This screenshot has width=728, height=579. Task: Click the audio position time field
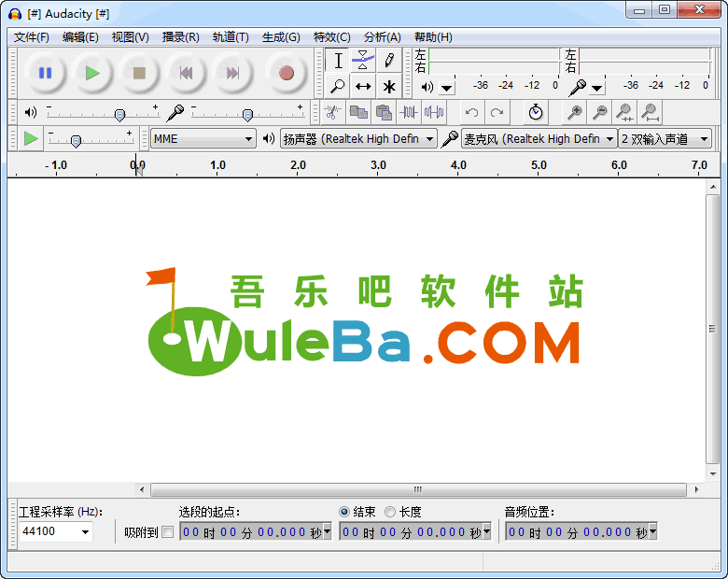[577, 531]
